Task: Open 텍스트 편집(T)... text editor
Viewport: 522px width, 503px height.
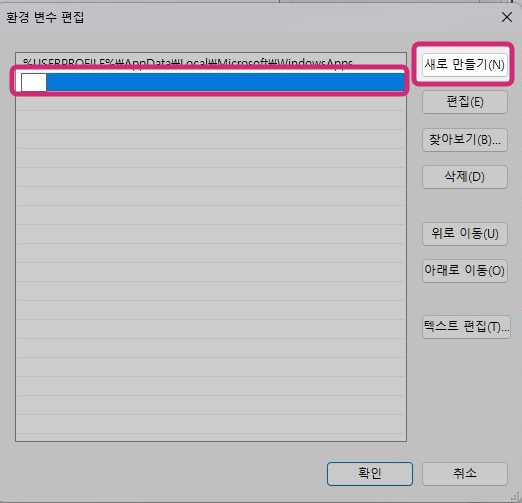Action: click(x=466, y=327)
